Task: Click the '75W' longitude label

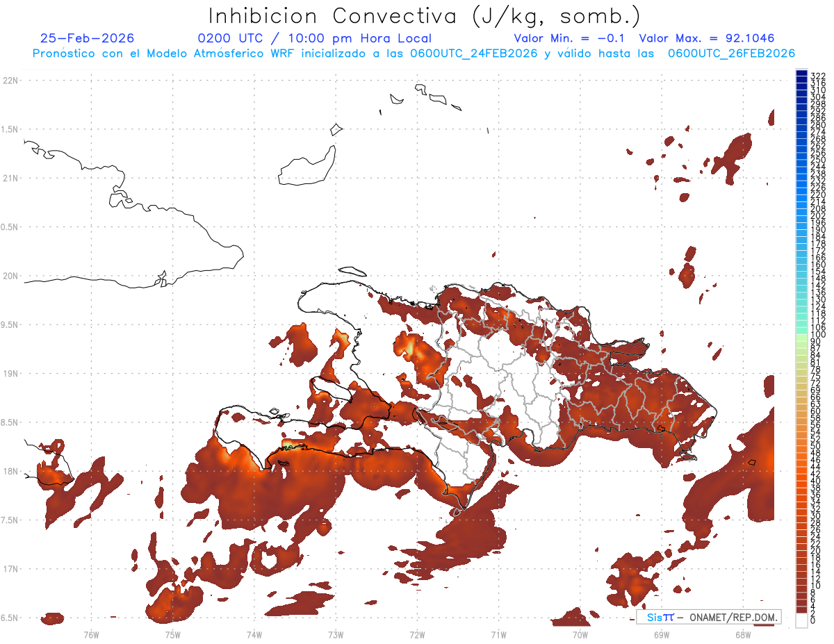Action: (172, 634)
